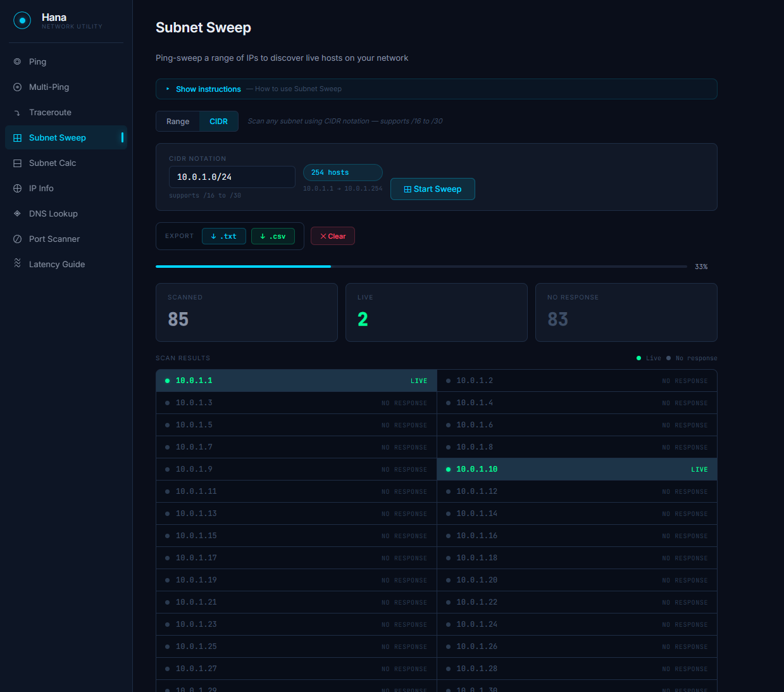Click the Ping sidebar icon

[x=17, y=61]
